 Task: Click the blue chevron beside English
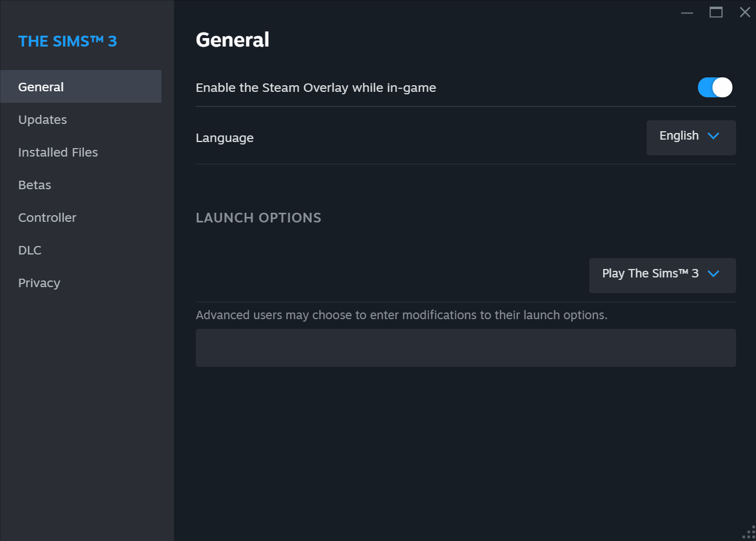click(713, 136)
